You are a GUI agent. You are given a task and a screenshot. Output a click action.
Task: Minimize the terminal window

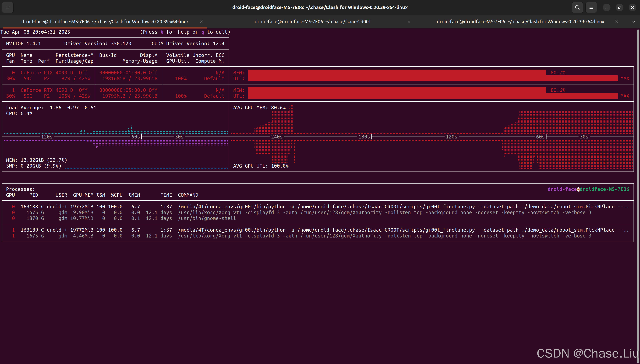607,7
